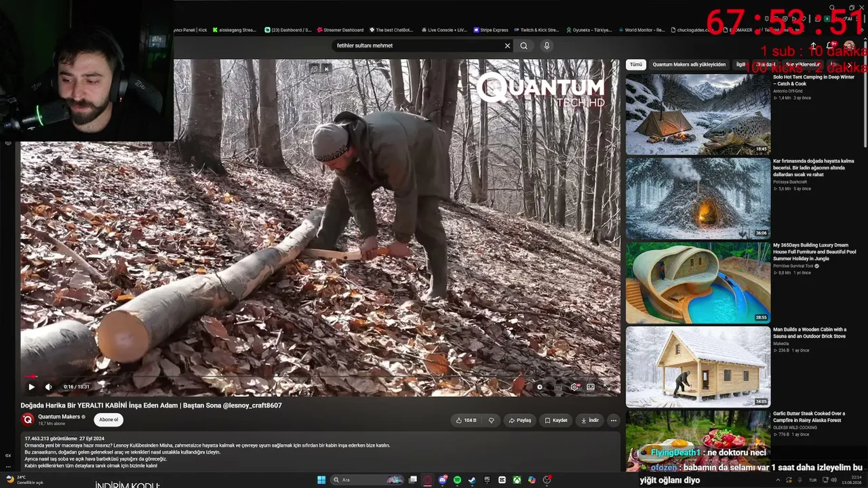Open the video player settings gear
Screen dimensions: 868x488
pos(574,387)
